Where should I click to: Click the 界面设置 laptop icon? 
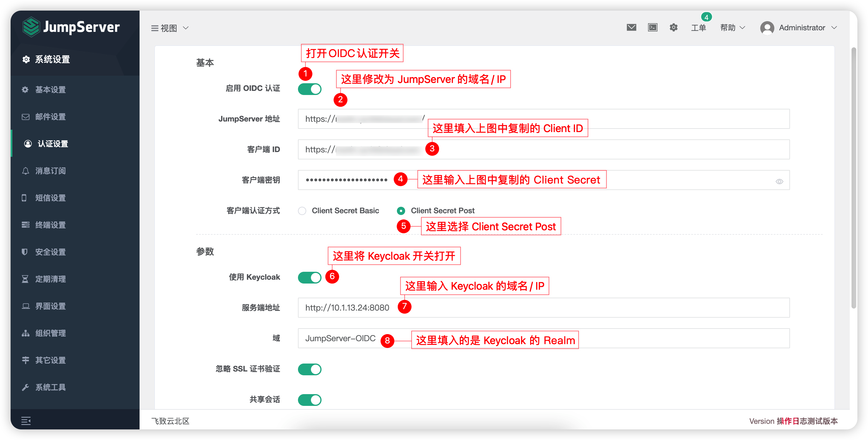(x=26, y=306)
